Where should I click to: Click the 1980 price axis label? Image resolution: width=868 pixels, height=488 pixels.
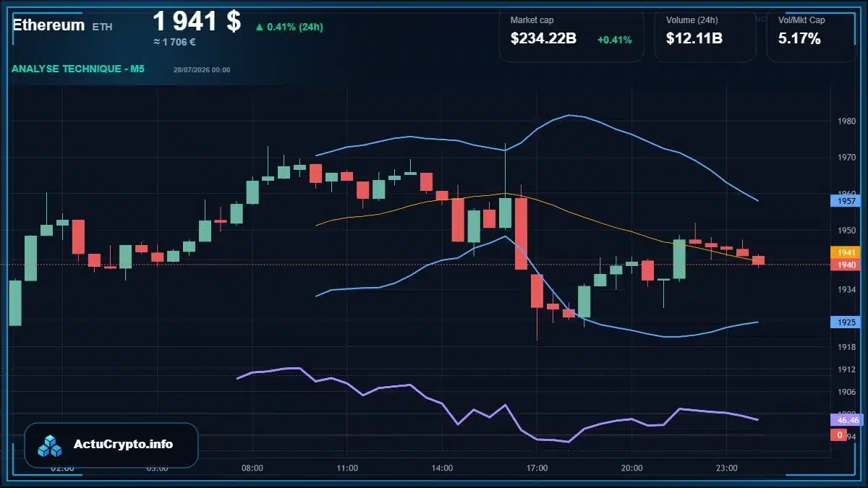point(847,121)
